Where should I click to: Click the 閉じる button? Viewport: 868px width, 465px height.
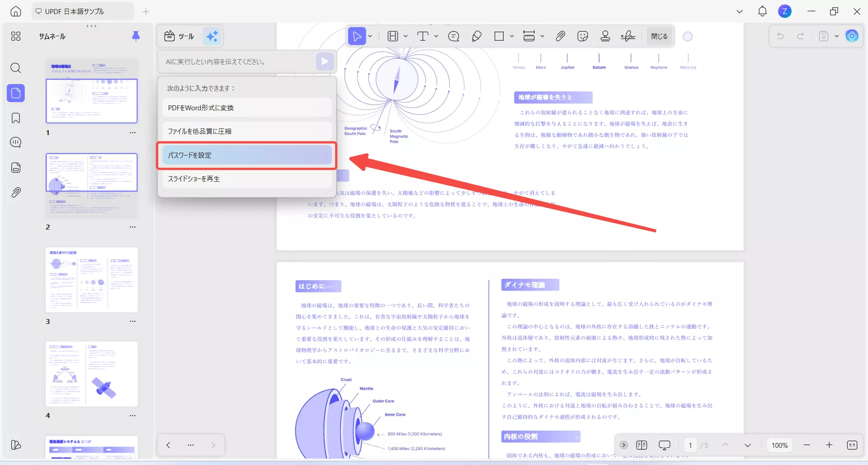[x=659, y=36]
